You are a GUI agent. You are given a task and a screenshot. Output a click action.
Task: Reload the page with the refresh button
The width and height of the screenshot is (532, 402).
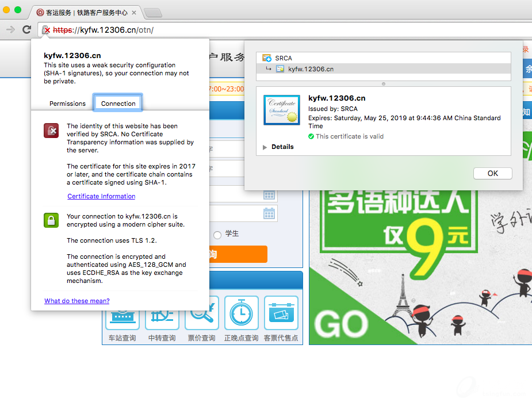tap(26, 30)
